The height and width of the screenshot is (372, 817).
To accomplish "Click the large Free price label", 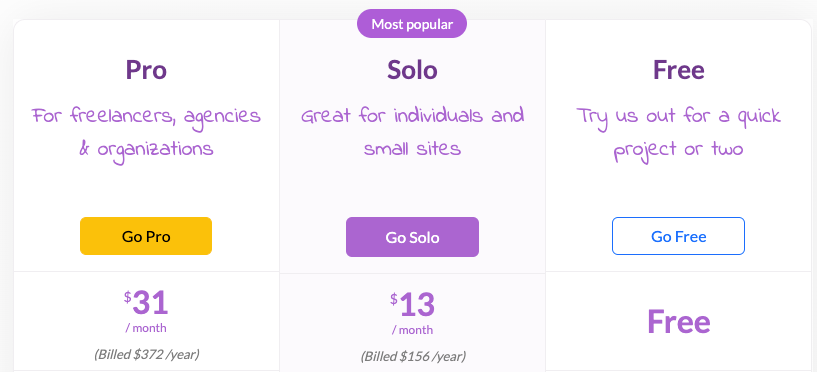I will pyautogui.click(x=678, y=322).
